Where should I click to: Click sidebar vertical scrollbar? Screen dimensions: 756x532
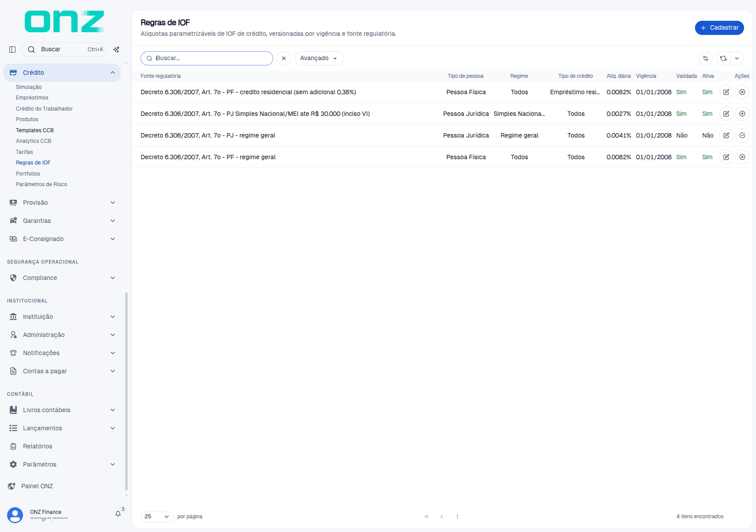(126, 391)
